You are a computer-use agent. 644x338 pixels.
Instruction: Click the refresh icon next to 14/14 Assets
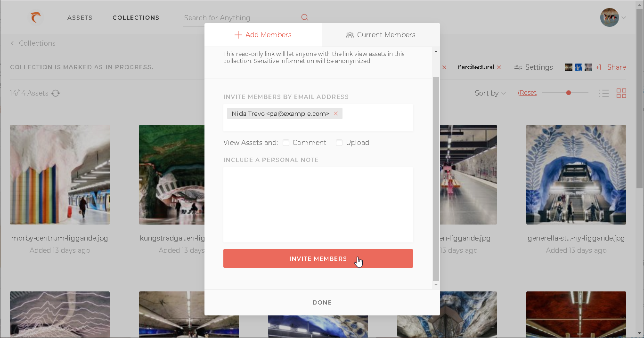(56, 93)
